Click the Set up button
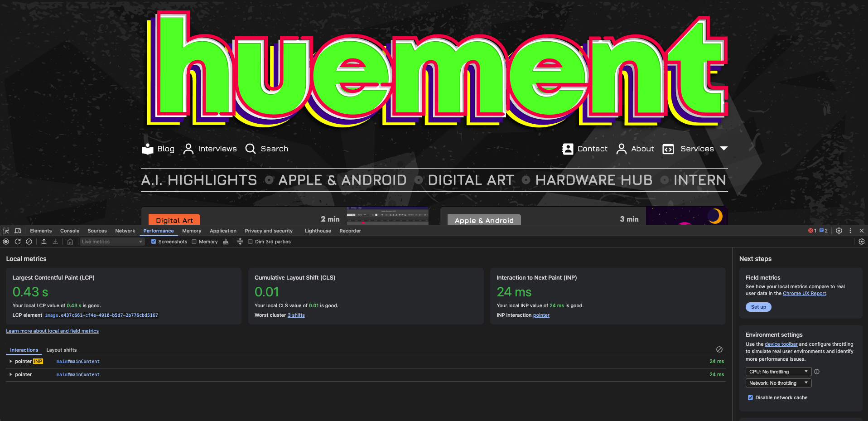The height and width of the screenshot is (421, 868). [x=758, y=307]
